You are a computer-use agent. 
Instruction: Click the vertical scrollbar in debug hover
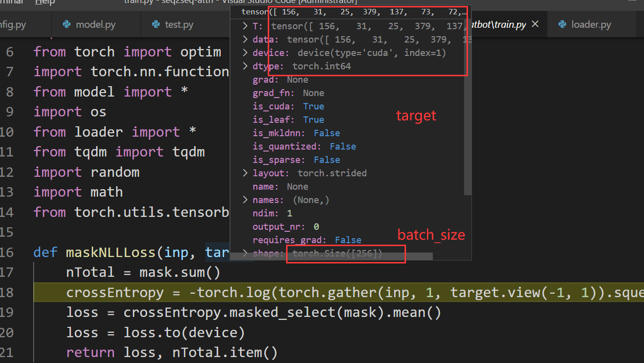(x=467, y=124)
